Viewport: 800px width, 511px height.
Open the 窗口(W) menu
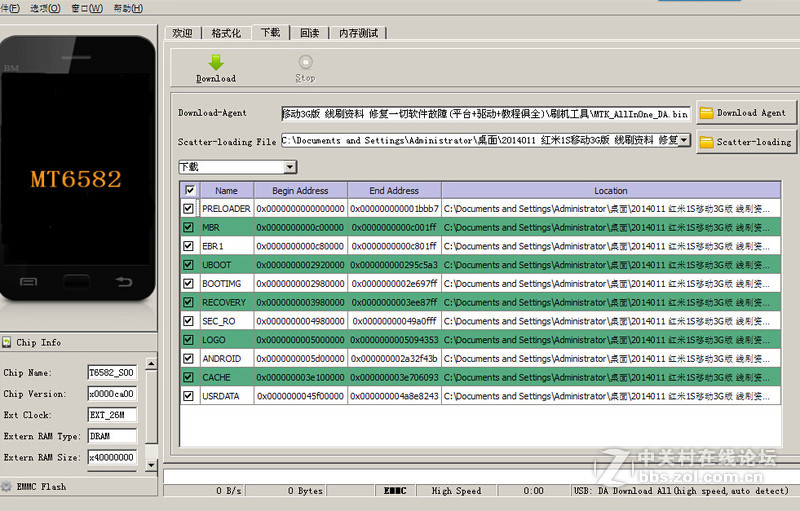tap(87, 8)
